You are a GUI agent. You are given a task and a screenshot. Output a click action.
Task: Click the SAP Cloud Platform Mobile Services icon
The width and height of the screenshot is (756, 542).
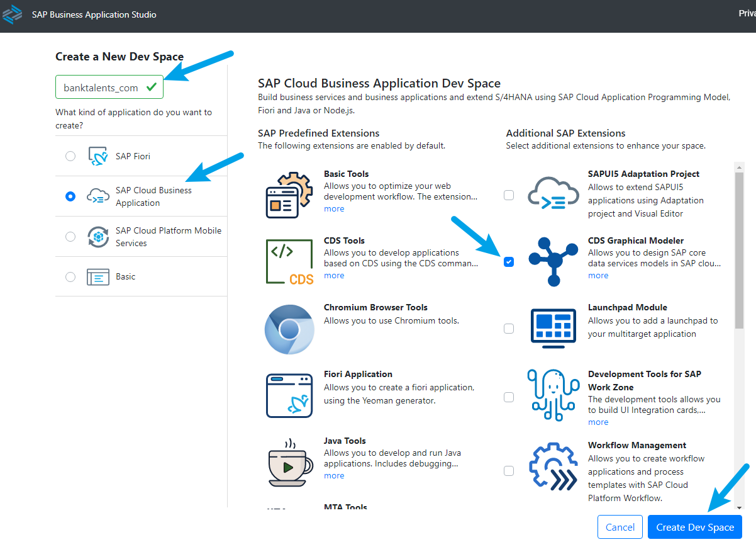point(99,237)
